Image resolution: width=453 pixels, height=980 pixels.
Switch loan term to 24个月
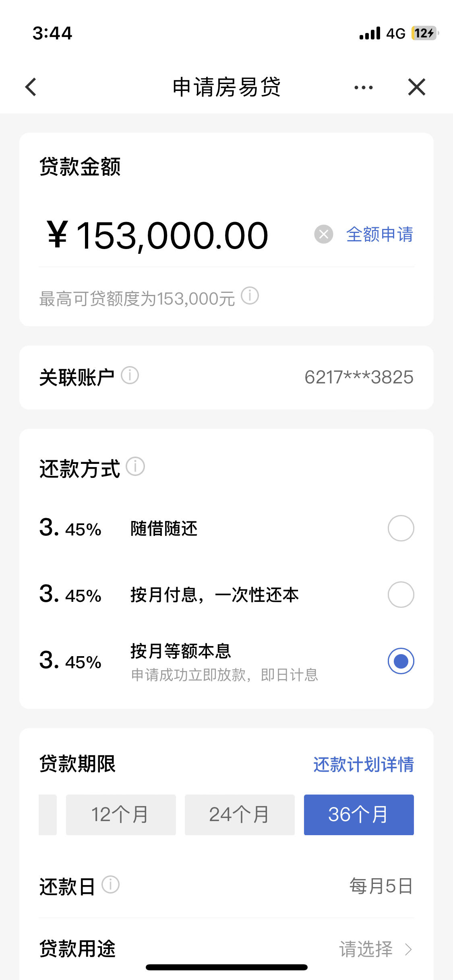pos(240,815)
